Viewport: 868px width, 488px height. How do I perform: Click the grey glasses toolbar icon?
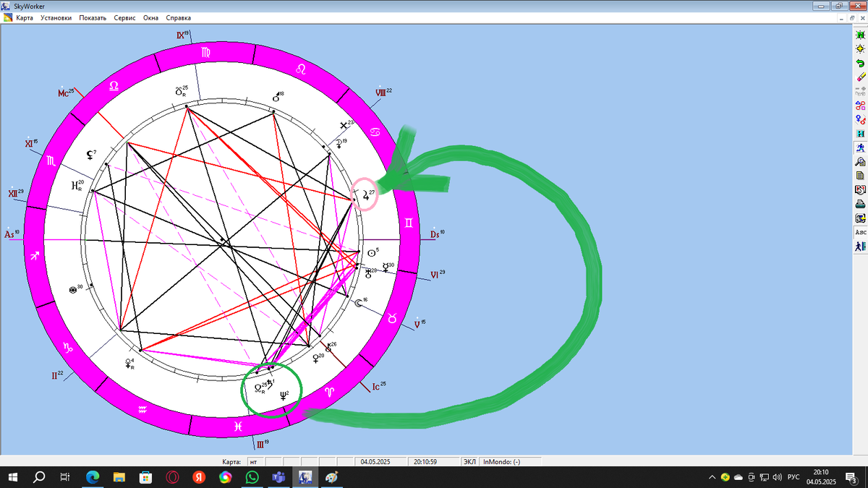pyautogui.click(x=861, y=91)
